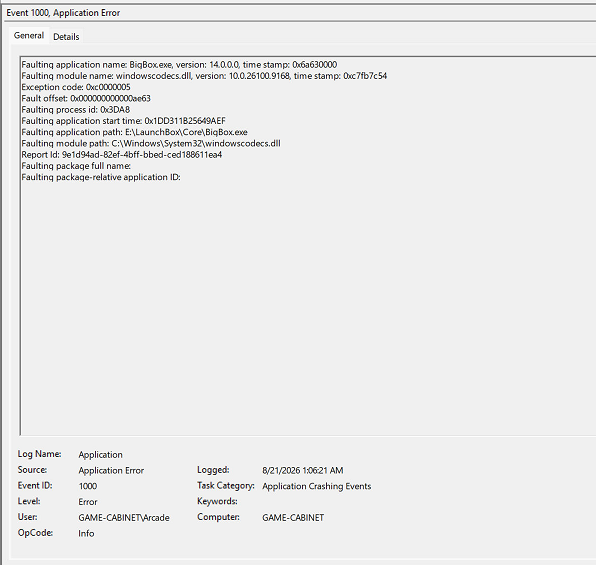Click the 'Exception code: 0xc0000005' line
The height and width of the screenshot is (565, 596).
click(x=76, y=87)
